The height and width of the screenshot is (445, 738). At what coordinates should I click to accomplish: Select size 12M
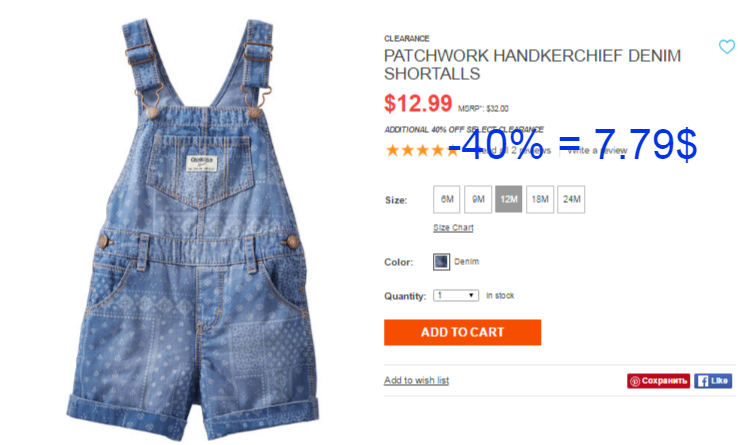click(x=509, y=200)
